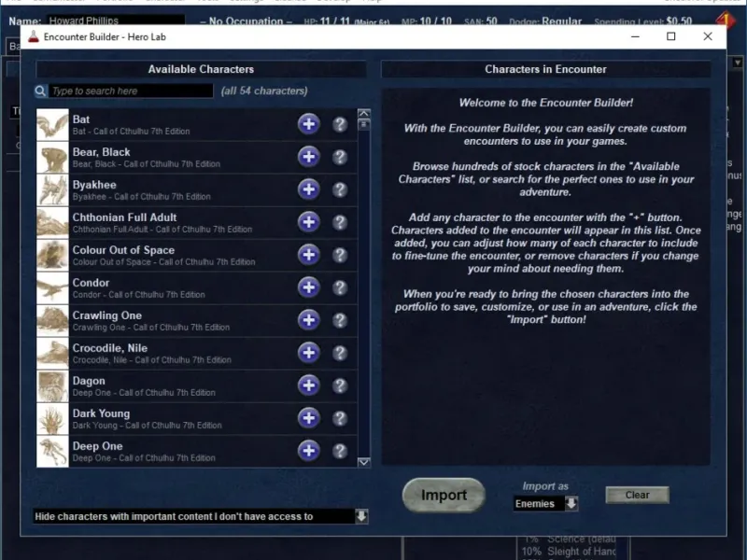747x560 pixels.
Task: Select the Bat thumbnail image
Action: (x=52, y=125)
